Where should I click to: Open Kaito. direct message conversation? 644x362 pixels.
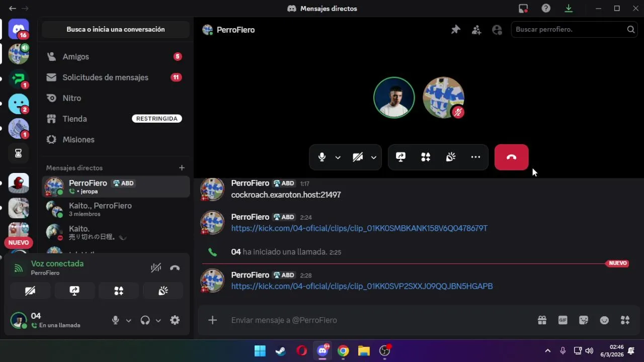(116, 232)
